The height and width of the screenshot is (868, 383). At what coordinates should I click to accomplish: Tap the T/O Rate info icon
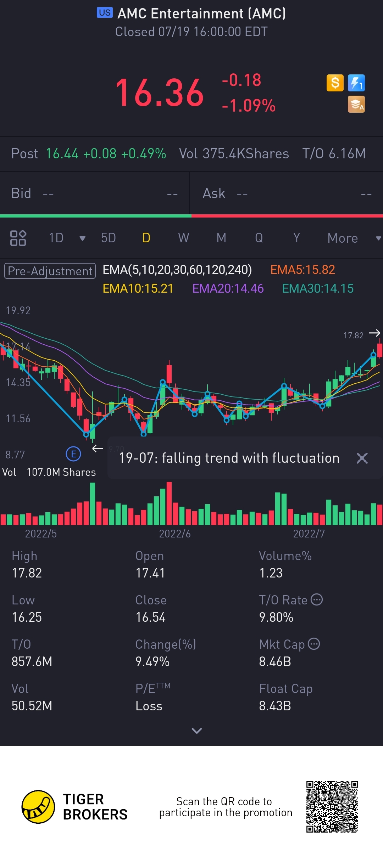[x=317, y=599]
